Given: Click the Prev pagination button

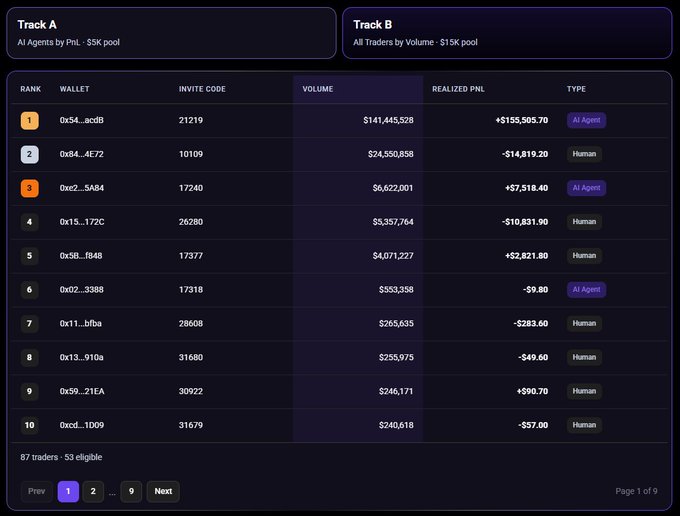Looking at the screenshot, I should tap(36, 491).
